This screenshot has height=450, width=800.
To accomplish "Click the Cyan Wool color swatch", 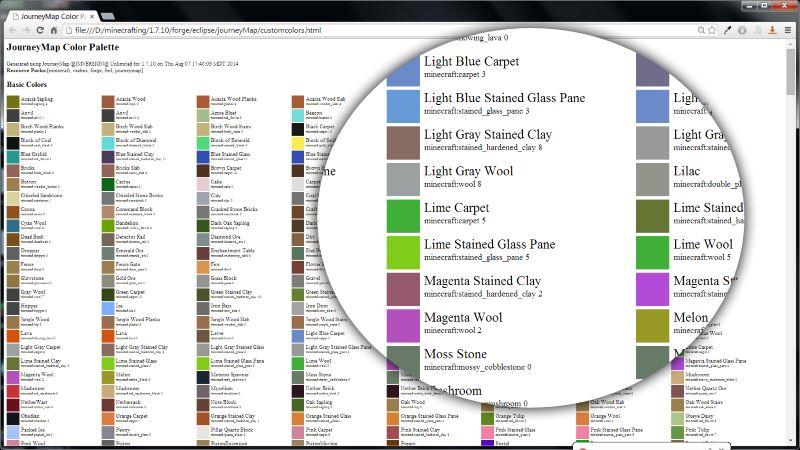I will click(13, 225).
